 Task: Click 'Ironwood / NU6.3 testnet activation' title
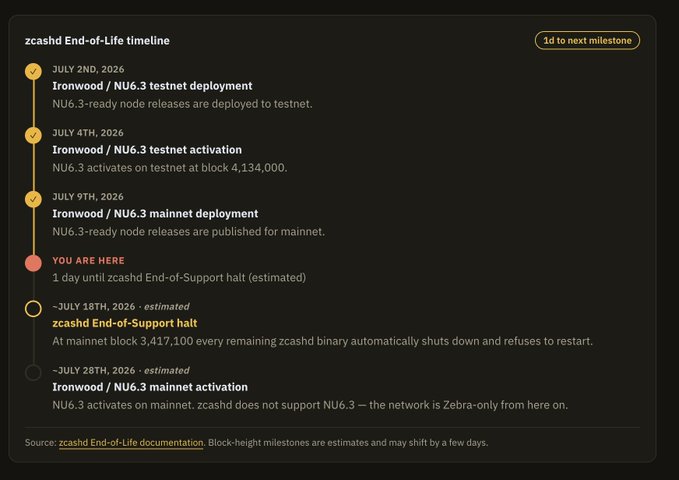147,150
